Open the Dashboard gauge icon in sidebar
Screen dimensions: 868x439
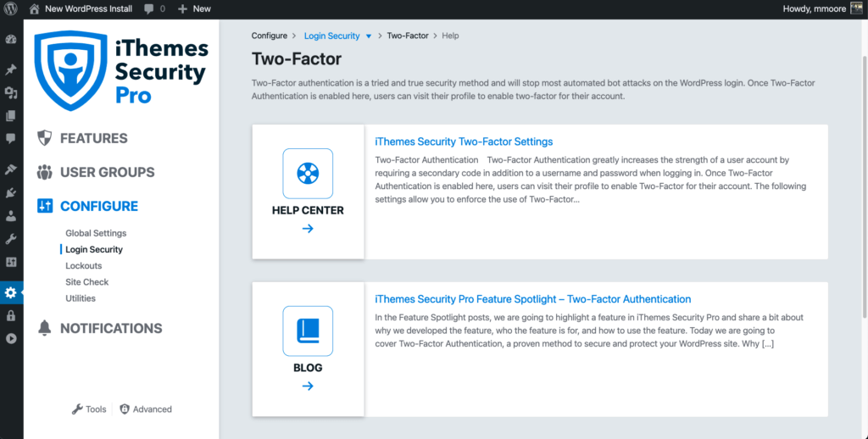[11, 40]
